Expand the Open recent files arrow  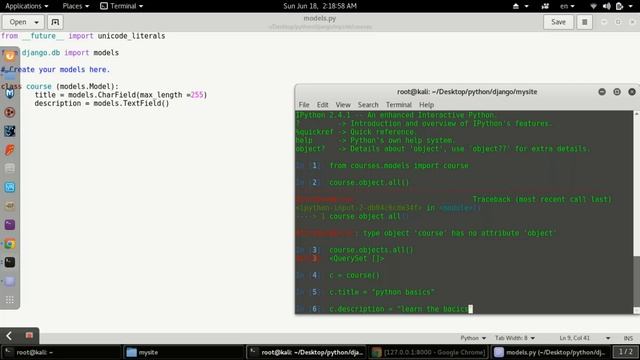(x=36, y=22)
